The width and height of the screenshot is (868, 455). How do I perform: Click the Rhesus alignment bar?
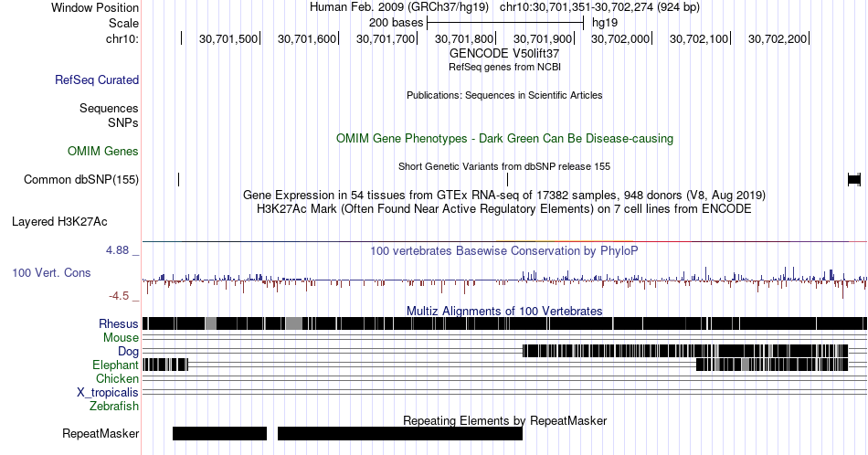504,323
